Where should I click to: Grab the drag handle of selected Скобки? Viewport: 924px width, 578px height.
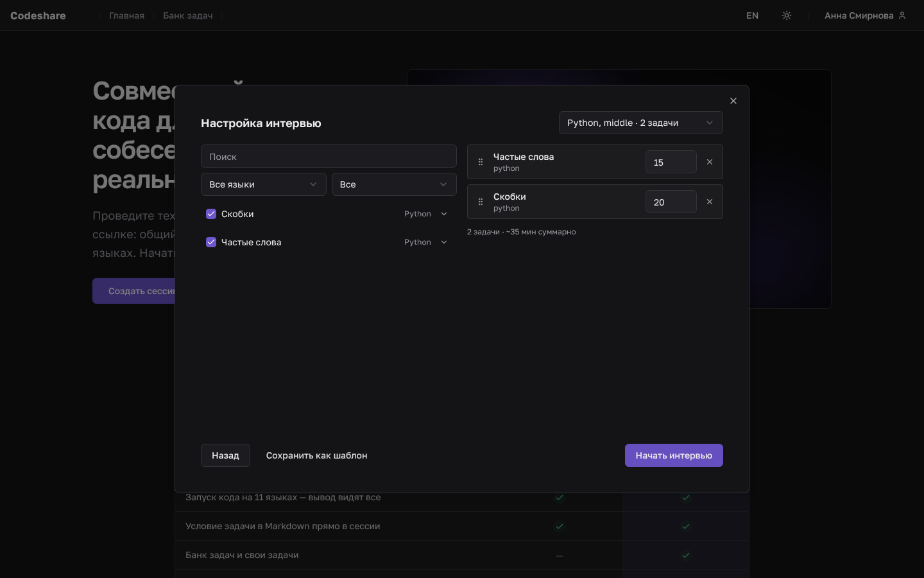481,202
